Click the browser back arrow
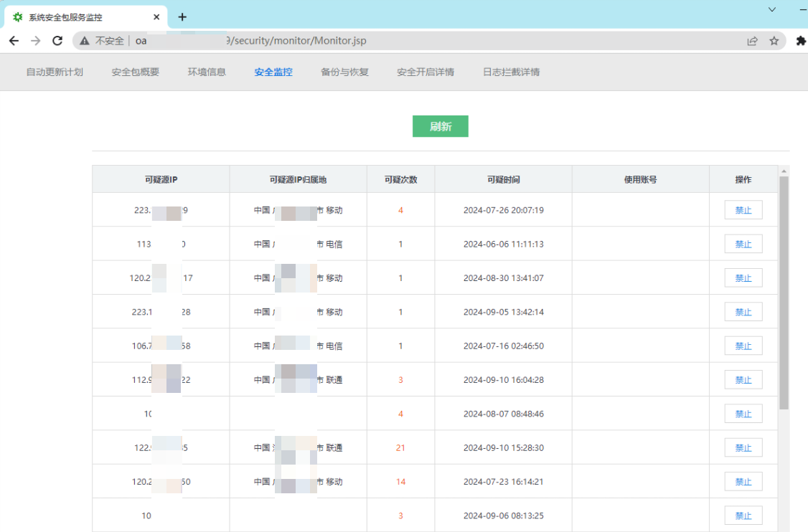Image resolution: width=808 pixels, height=532 pixels. [x=14, y=41]
